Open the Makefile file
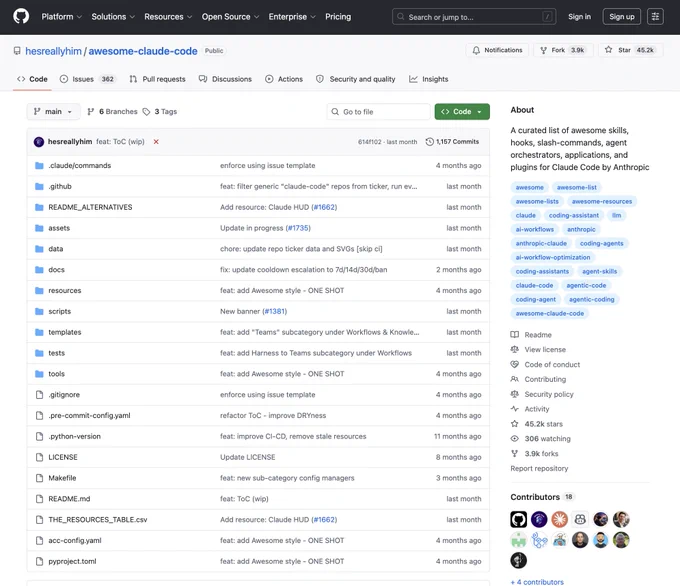Viewport: 680px width, 586px height. (x=62, y=478)
